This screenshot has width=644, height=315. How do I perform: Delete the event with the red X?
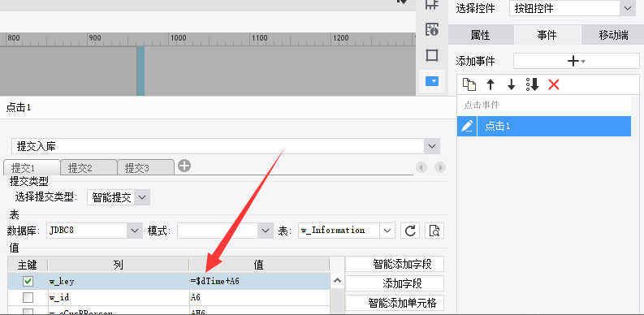pos(554,84)
